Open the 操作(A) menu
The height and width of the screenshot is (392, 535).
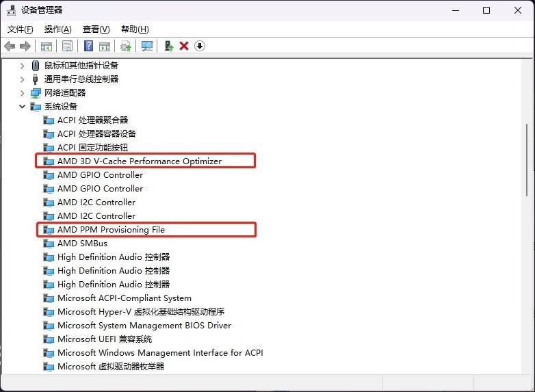click(x=58, y=29)
